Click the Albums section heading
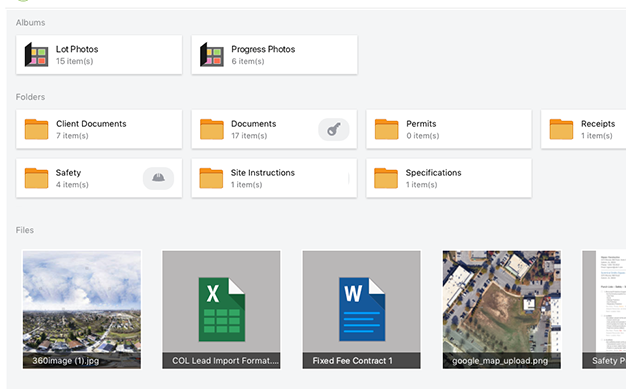Screen dimensions: 626x389 click(30, 23)
